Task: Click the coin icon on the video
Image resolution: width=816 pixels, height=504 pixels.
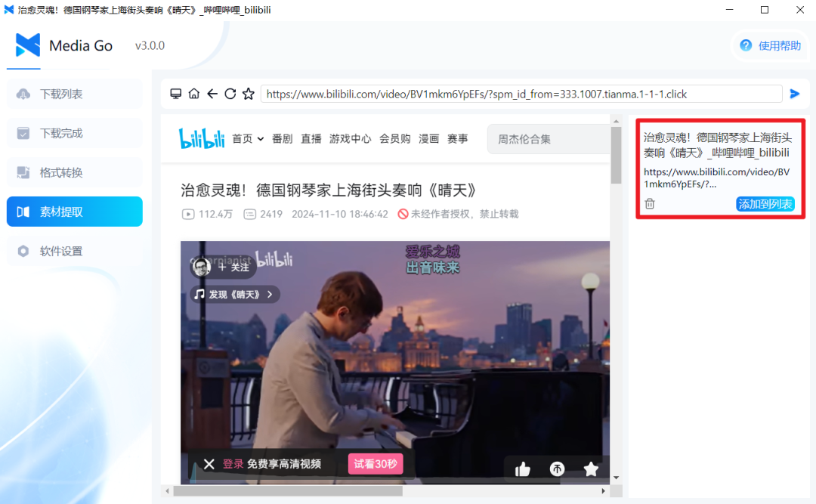Action: pyautogui.click(x=557, y=469)
